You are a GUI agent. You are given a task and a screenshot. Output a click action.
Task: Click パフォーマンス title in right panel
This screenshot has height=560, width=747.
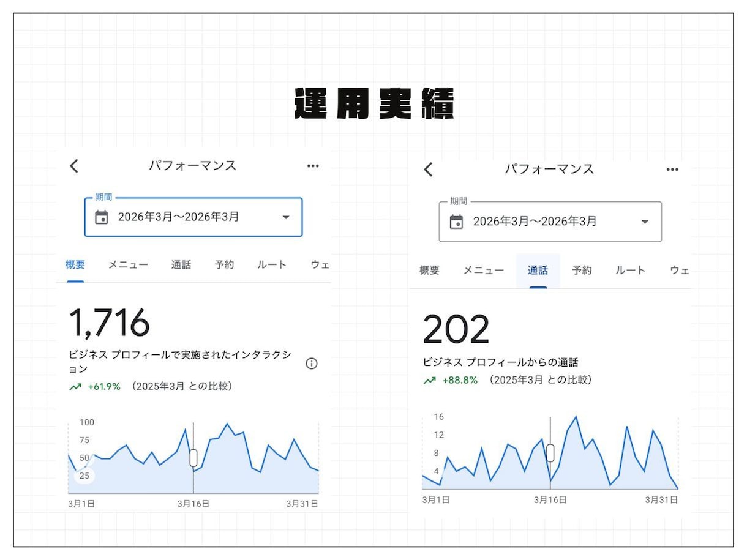549,170
